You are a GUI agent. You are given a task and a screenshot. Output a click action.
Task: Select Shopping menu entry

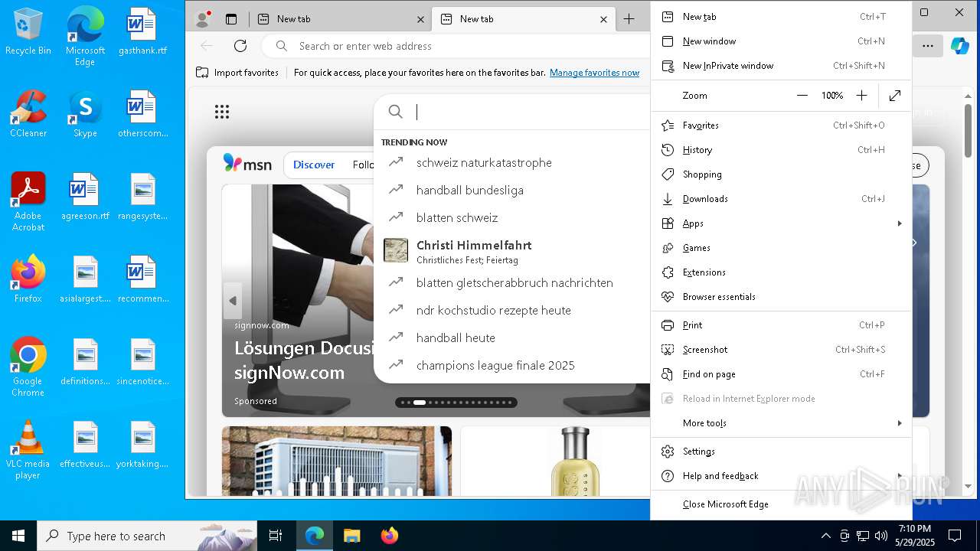(781, 174)
